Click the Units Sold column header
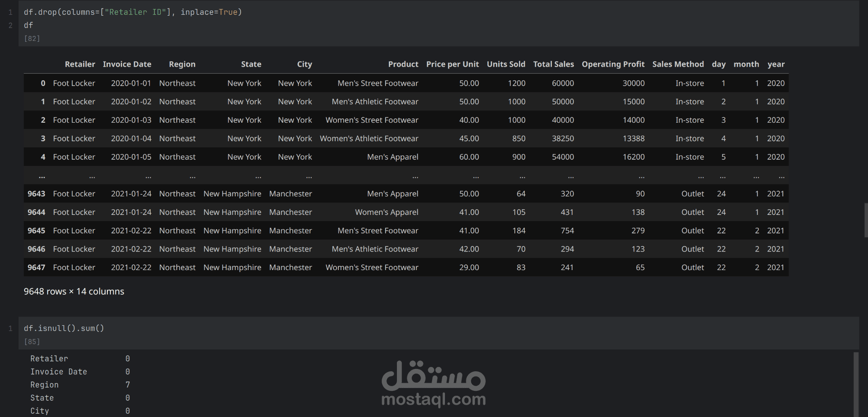The width and height of the screenshot is (868, 417). pyautogui.click(x=506, y=64)
